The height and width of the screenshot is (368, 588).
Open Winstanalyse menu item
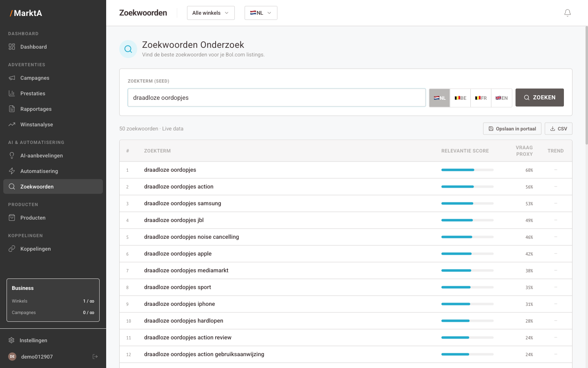(53, 124)
